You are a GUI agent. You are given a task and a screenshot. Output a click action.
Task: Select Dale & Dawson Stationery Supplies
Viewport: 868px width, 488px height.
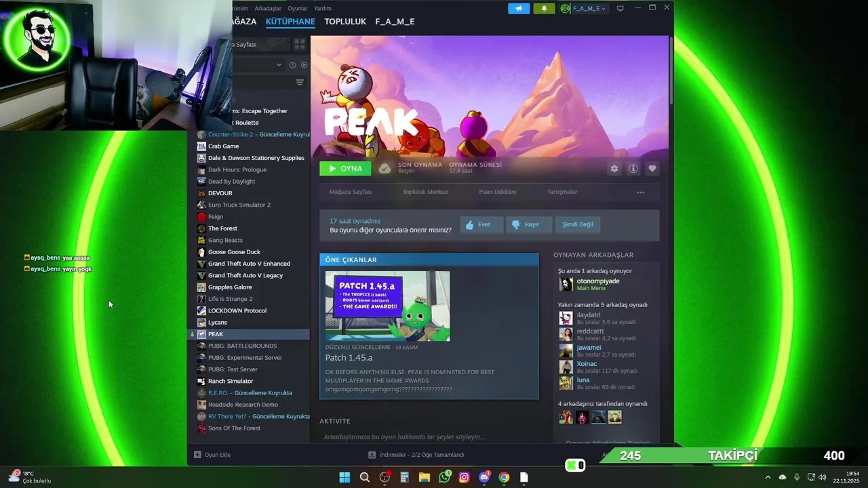248,158
